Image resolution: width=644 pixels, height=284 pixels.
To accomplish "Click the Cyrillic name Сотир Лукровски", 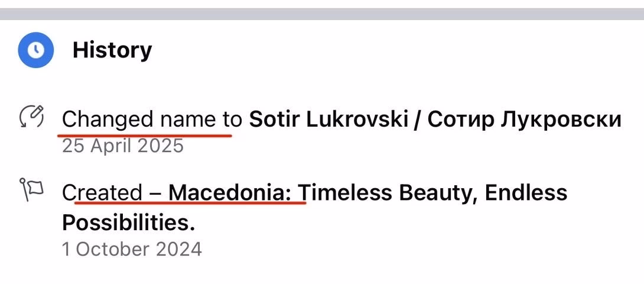I will pos(524,120).
